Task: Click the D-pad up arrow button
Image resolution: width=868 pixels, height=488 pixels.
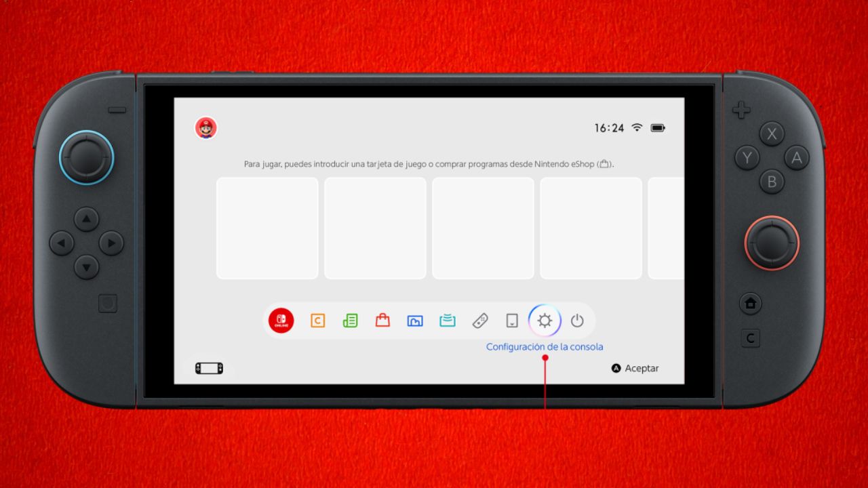Action: pyautogui.click(x=86, y=219)
